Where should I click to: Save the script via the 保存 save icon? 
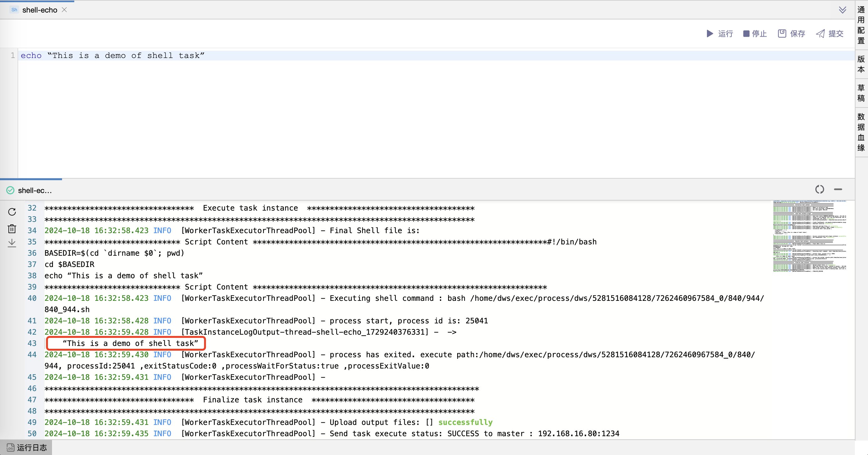click(782, 33)
